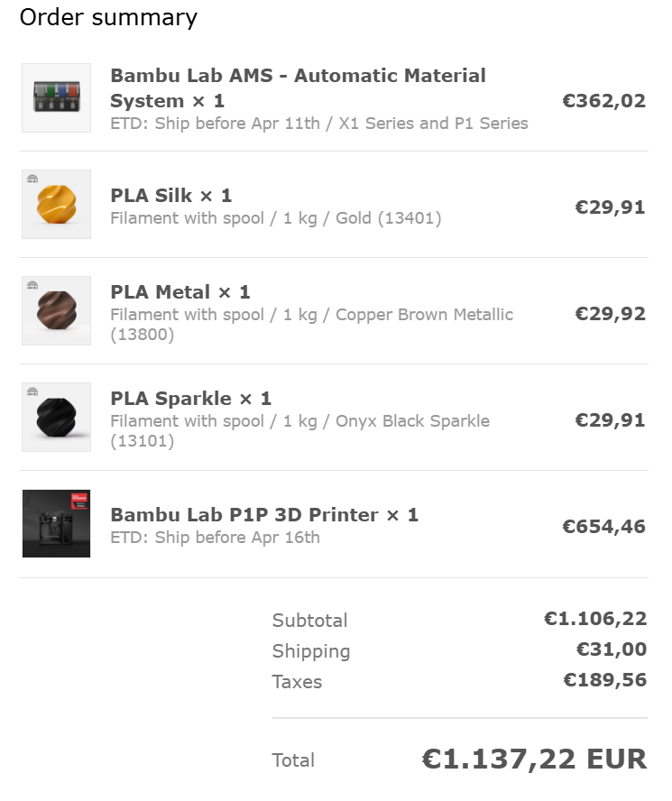Click the Subtotal amount €1.106,22
Viewport: 672px width, 801px height.
pos(594,619)
